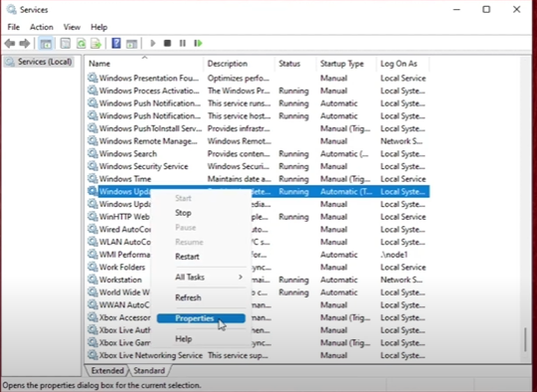
Task: Open the Help menu in menu bar
Action: click(99, 27)
